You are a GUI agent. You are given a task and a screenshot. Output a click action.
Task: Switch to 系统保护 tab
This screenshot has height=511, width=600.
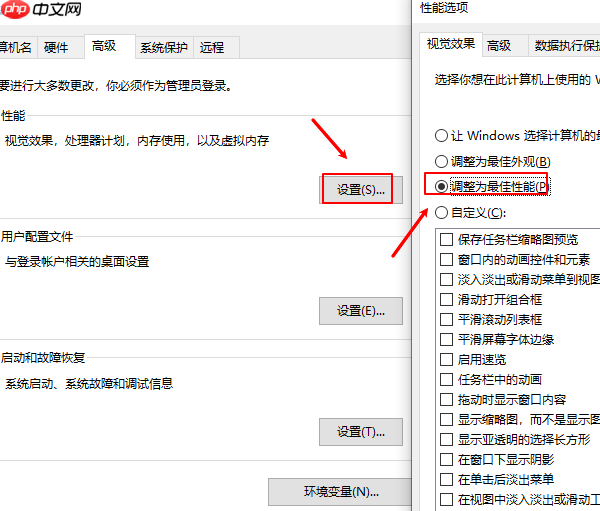point(164,47)
